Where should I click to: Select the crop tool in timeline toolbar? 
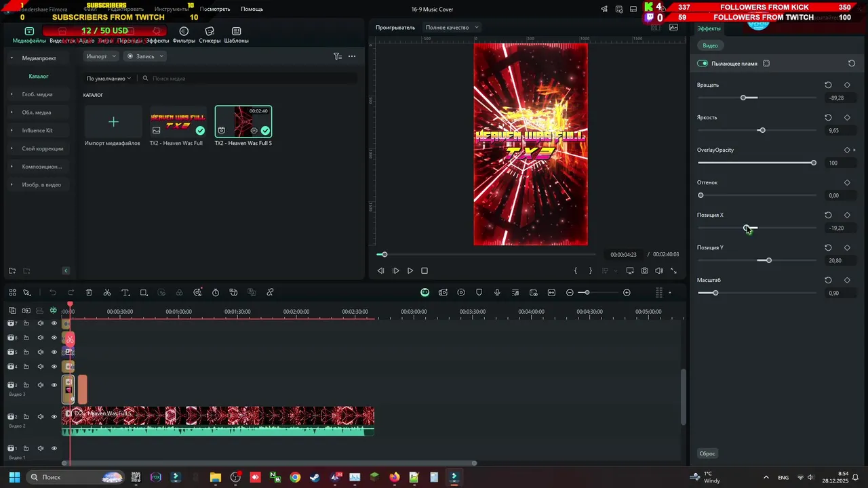(x=144, y=292)
